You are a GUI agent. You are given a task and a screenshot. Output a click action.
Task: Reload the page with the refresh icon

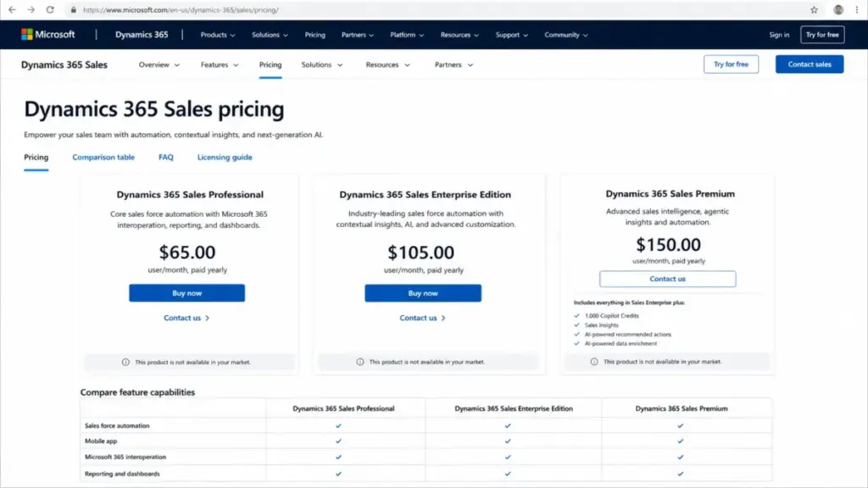(50, 10)
